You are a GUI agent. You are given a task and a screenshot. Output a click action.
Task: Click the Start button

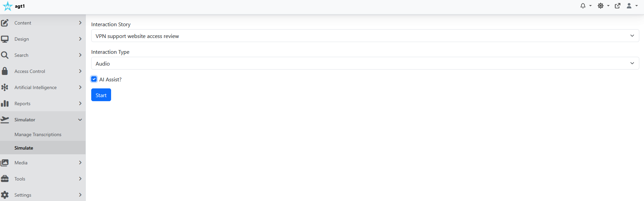[101, 95]
